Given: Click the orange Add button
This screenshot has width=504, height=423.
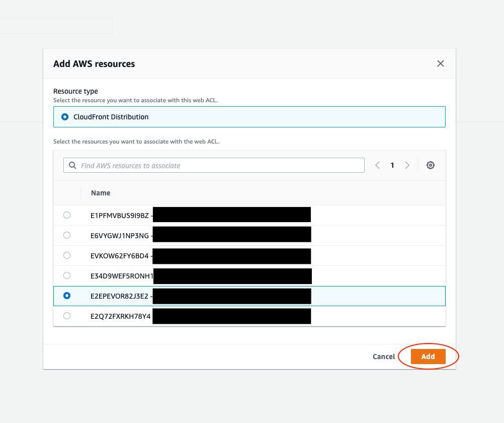Looking at the screenshot, I should [428, 357].
